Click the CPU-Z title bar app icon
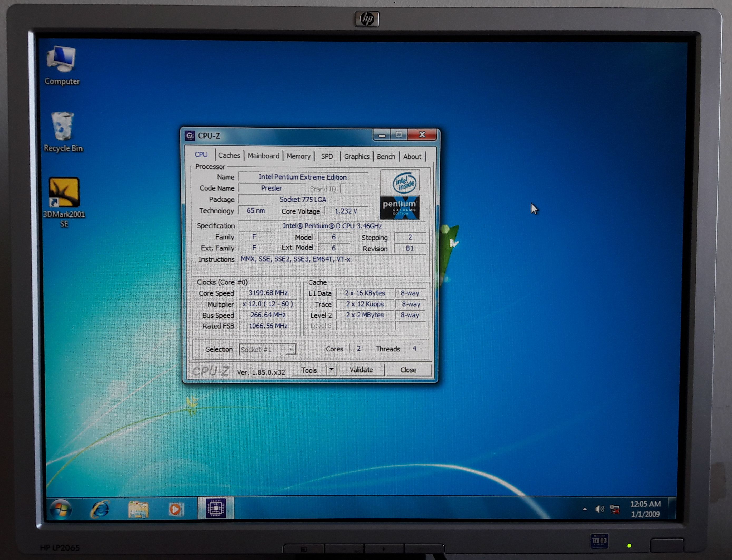Viewport: 732px width, 560px height. [x=190, y=136]
